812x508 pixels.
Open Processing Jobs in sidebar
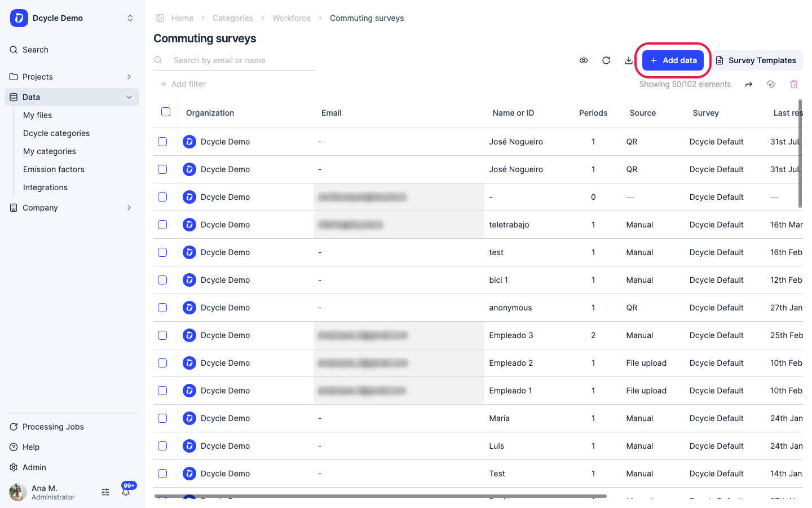pyautogui.click(x=53, y=427)
